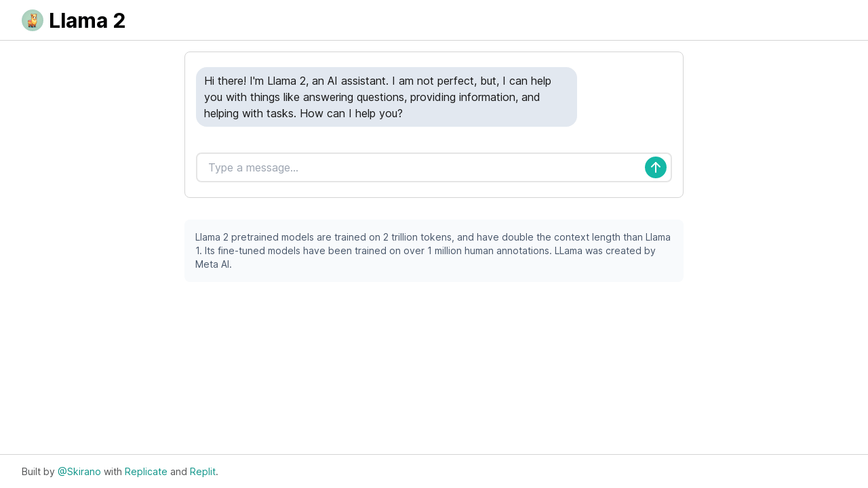Focus the "Type a message..." input field
Image resolution: width=868 pixels, height=488 pixels.
click(x=420, y=167)
